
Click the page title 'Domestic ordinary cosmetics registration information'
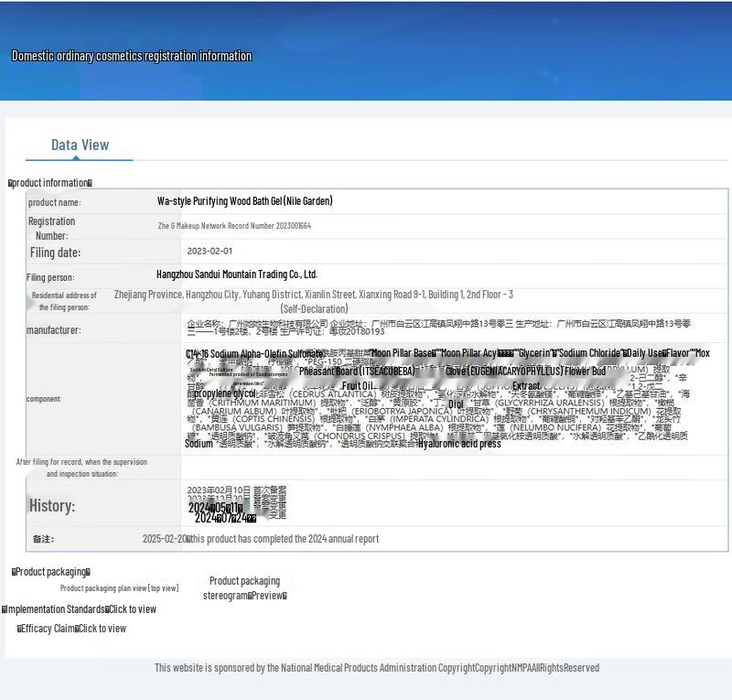tap(131, 56)
